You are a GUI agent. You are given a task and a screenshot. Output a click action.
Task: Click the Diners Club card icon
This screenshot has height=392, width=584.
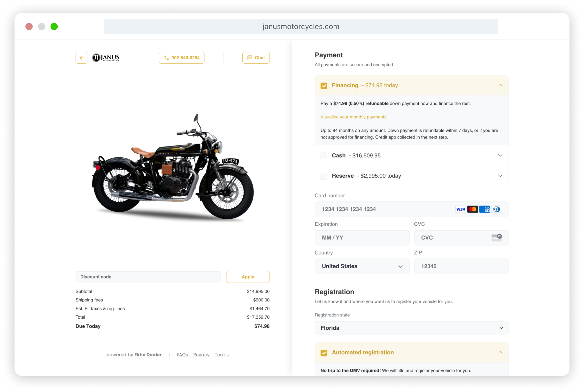tap(497, 209)
